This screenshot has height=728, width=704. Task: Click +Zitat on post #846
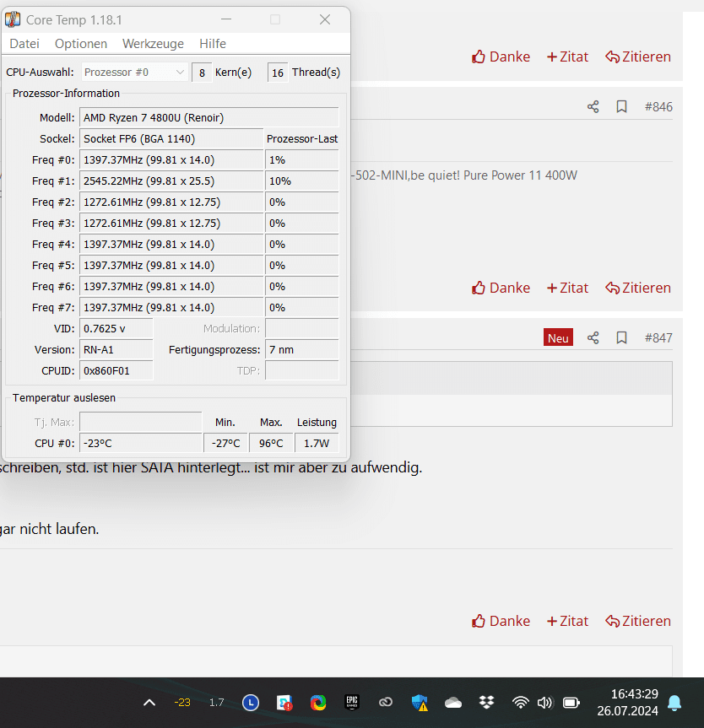pyautogui.click(x=567, y=288)
